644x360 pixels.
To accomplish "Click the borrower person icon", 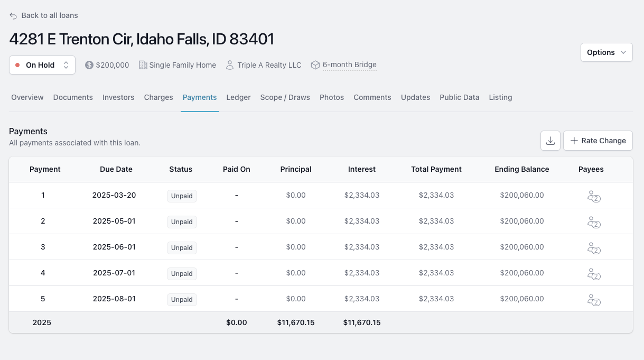I will [230, 65].
